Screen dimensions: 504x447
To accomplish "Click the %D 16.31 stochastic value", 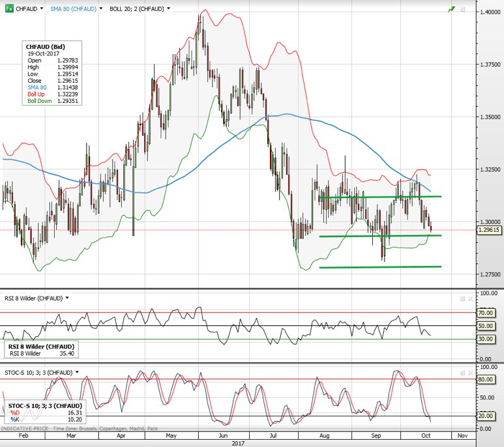I will pyautogui.click(x=74, y=412).
